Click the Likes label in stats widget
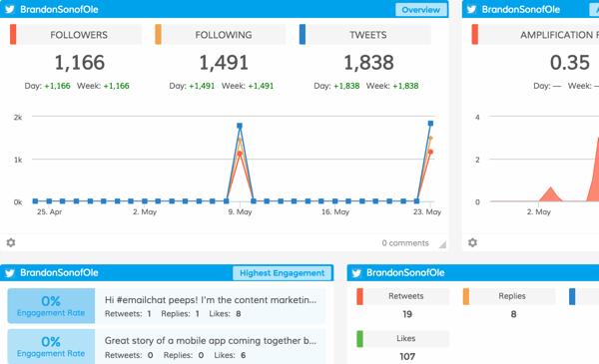Image resolution: width=599 pixels, height=364 pixels. click(x=405, y=338)
